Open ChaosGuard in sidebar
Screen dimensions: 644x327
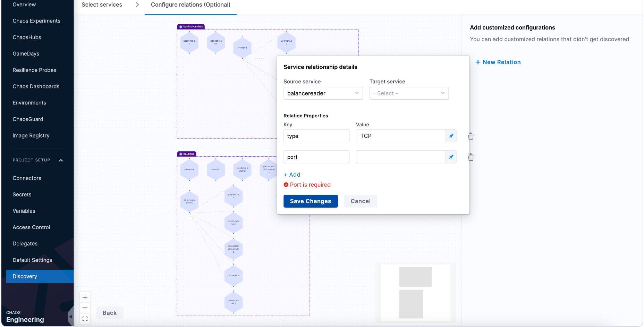tap(28, 119)
